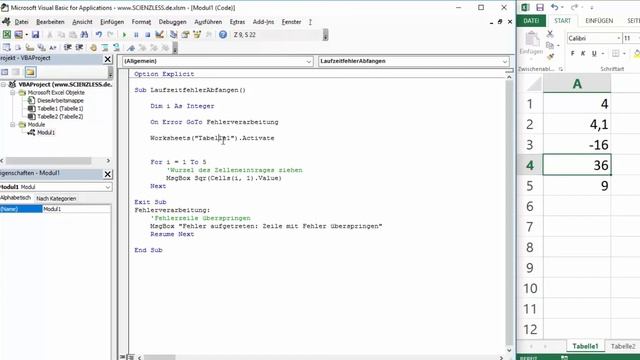Click the (Name) value field Modul1
Viewport: 640px width, 360px height.
coord(76,209)
